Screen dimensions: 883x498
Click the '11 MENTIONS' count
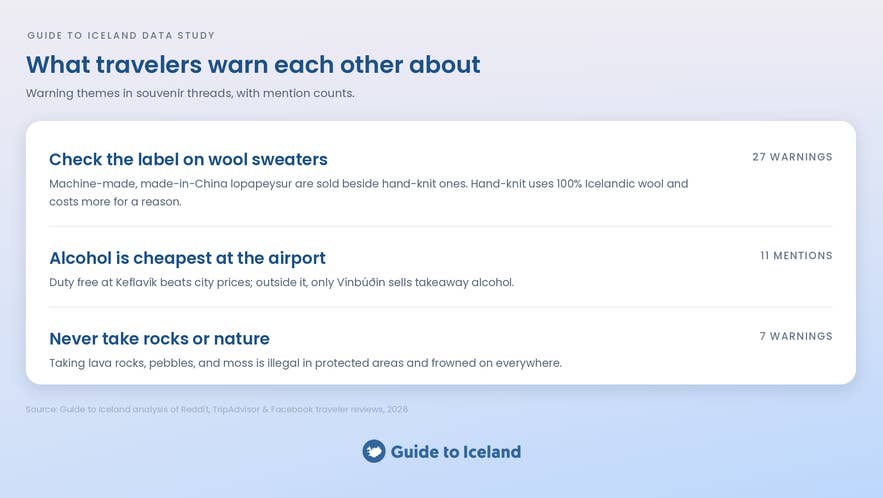[796, 256]
